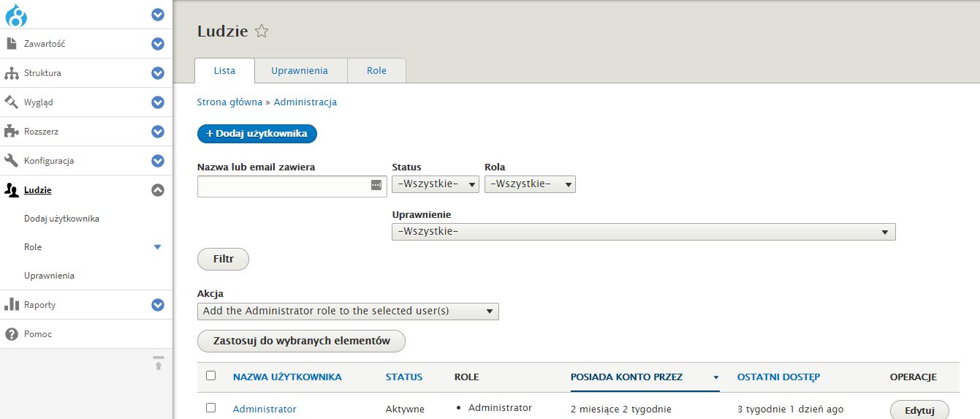Screen dimensions: 980x419
Task: Click the Rozszerz puzzle piece icon
Action: (x=11, y=132)
